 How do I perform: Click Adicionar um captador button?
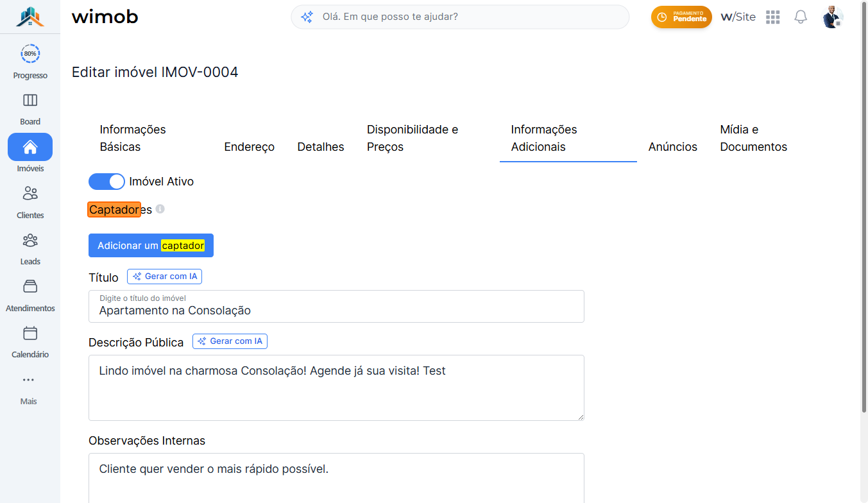click(x=151, y=246)
